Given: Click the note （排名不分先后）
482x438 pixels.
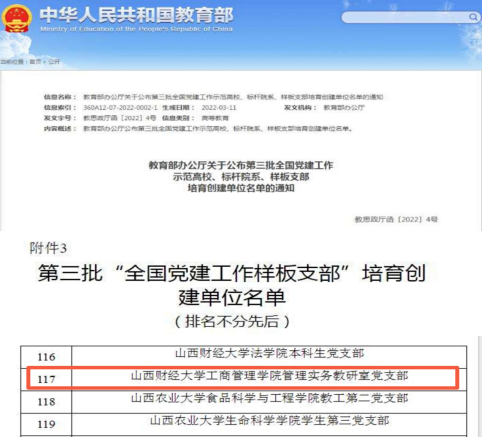Looking at the screenshot, I should coord(232,322).
